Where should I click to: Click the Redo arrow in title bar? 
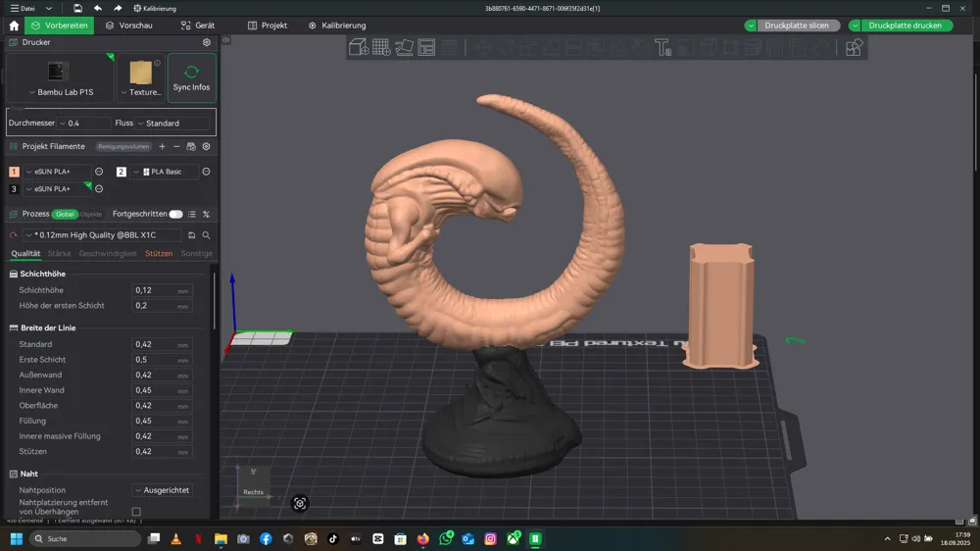118,8
